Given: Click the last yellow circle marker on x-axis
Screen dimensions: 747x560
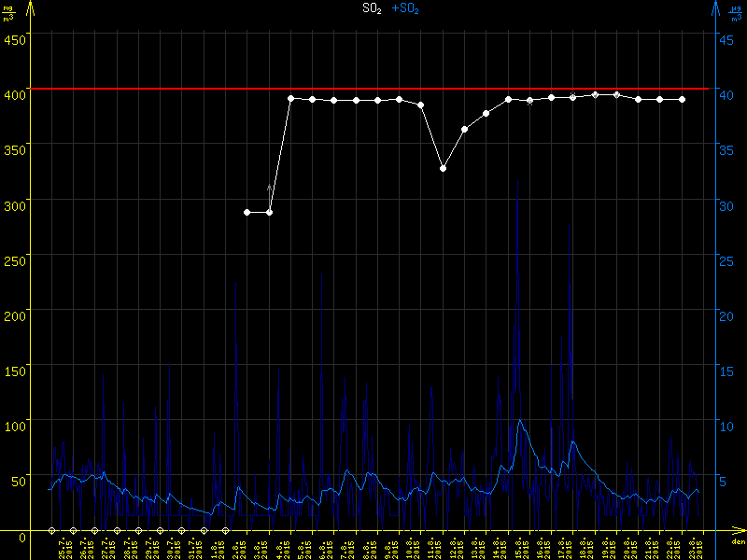Looking at the screenshot, I should [x=225, y=530].
